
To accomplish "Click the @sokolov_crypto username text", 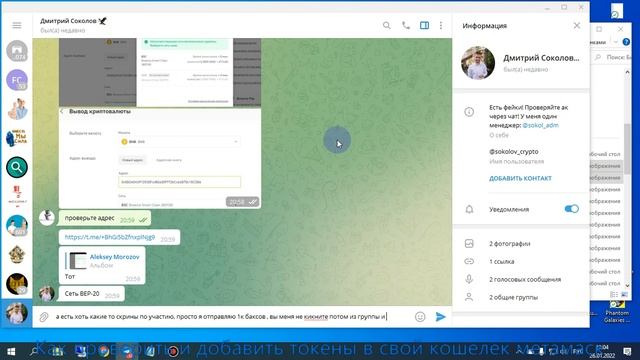I will coord(513,151).
